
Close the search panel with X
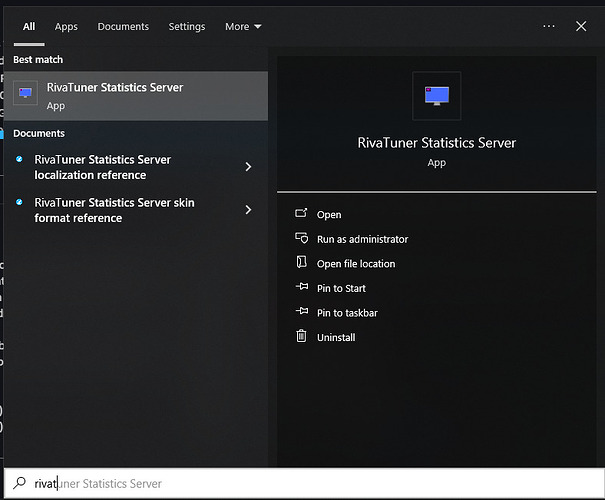click(581, 26)
